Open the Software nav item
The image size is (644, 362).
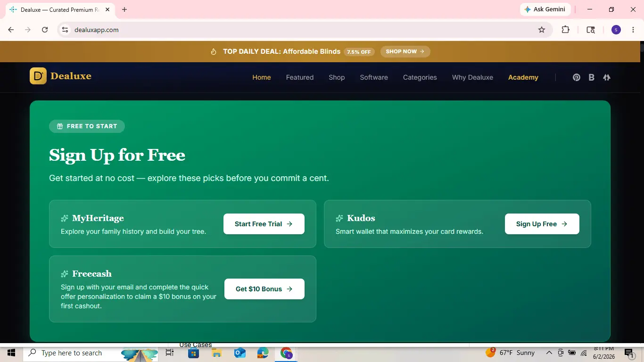[374, 77]
